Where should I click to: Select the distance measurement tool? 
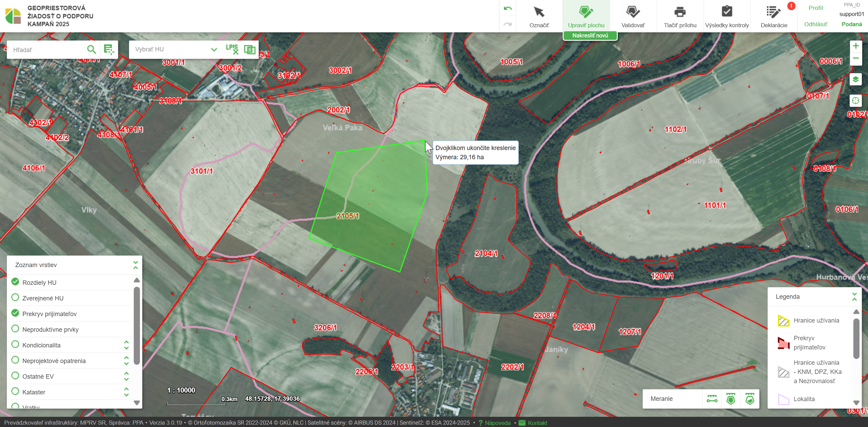tap(712, 398)
